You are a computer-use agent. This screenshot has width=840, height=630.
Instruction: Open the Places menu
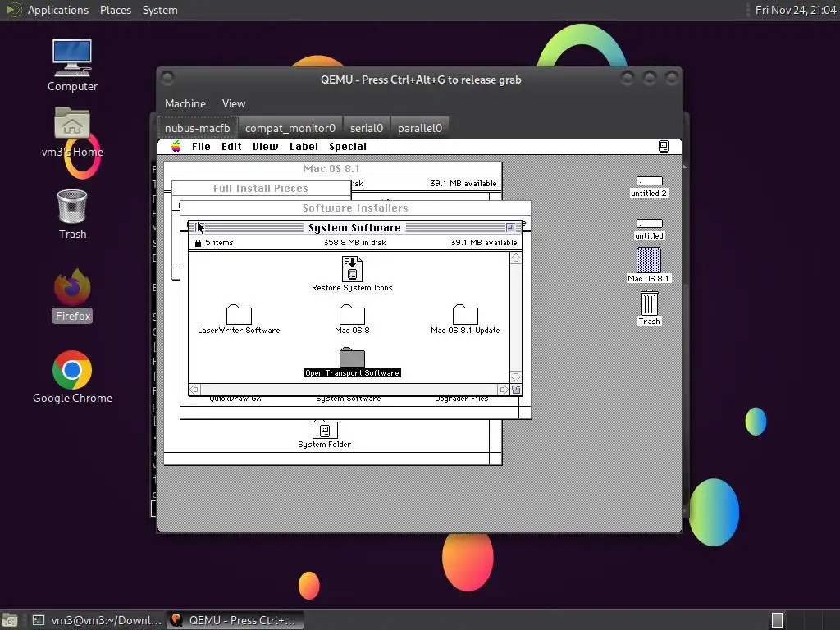point(115,10)
